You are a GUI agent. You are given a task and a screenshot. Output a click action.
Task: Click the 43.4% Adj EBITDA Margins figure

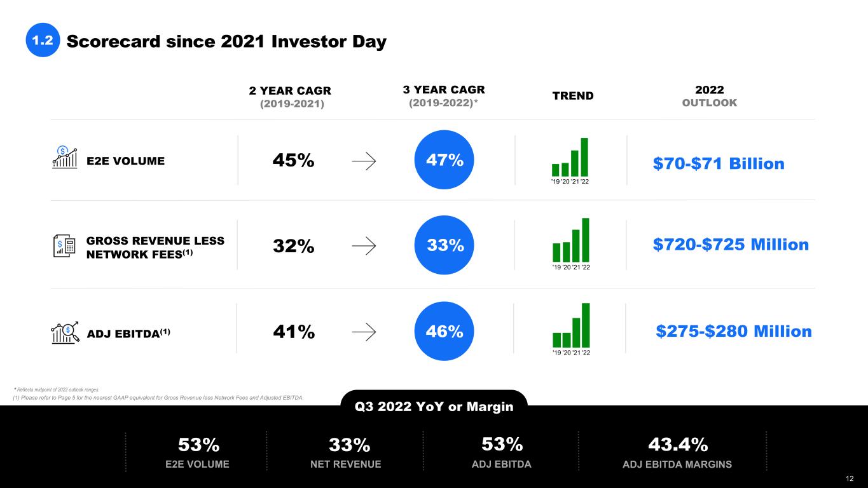click(x=677, y=443)
